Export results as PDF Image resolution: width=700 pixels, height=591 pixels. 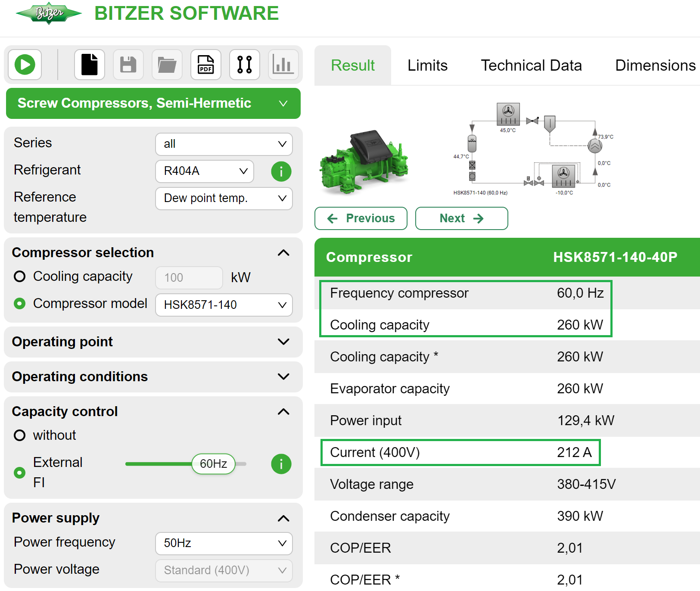205,65
